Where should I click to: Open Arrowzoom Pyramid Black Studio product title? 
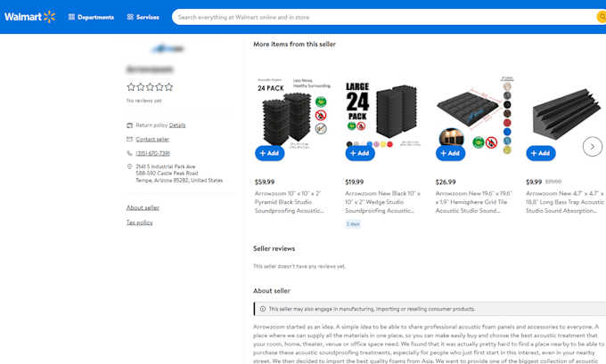[x=289, y=202]
